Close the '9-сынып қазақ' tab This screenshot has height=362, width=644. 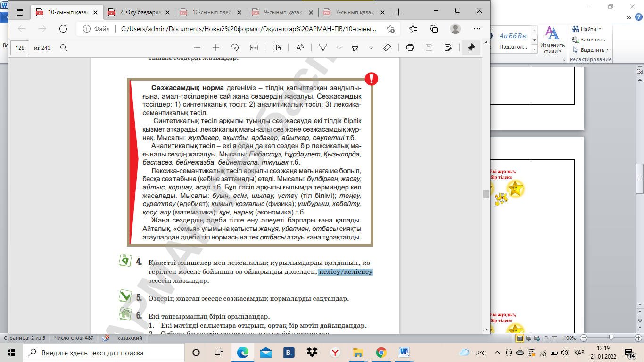click(x=310, y=12)
